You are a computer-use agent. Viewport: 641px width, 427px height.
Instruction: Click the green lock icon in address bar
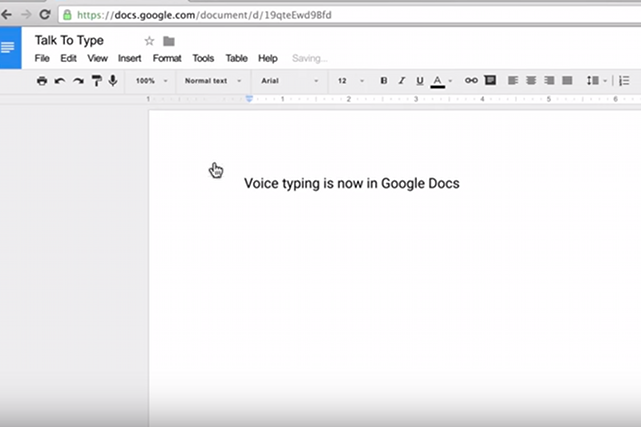[67, 15]
